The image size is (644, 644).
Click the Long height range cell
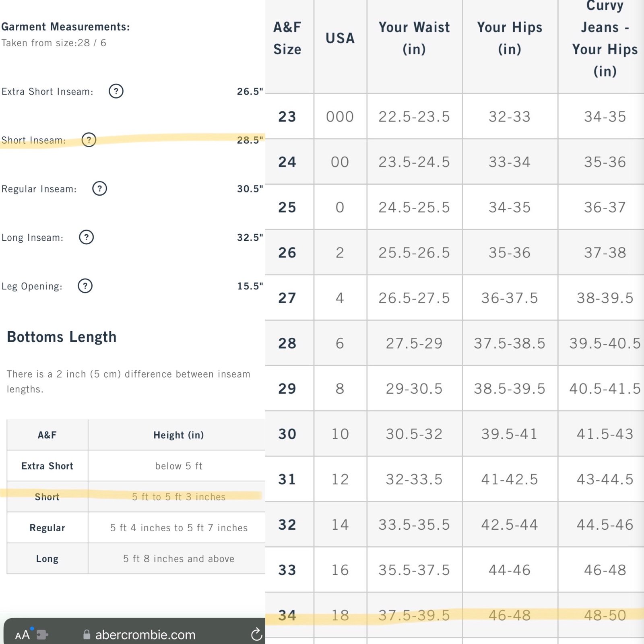(179, 559)
